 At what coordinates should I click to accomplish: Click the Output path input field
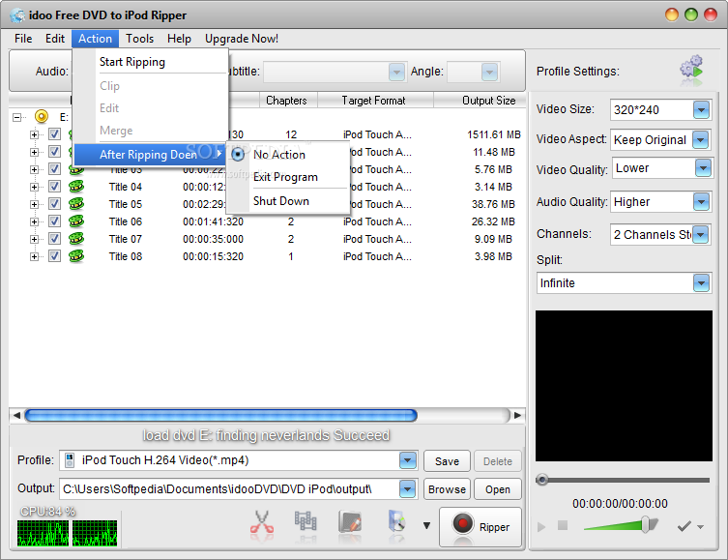click(x=230, y=489)
